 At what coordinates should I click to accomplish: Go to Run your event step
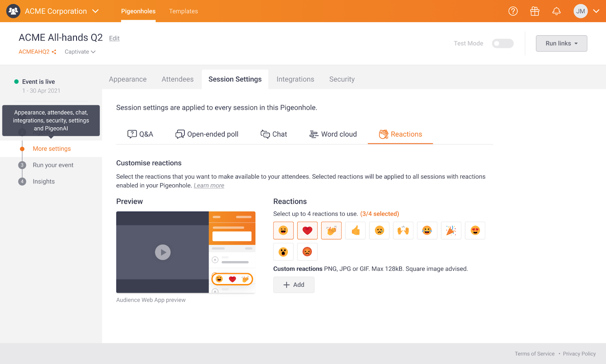tap(53, 165)
